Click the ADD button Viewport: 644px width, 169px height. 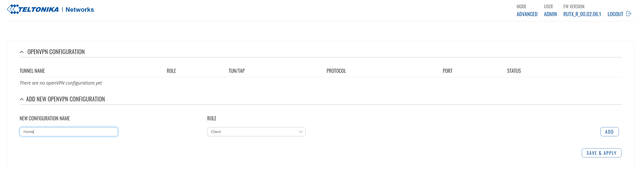coord(609,132)
